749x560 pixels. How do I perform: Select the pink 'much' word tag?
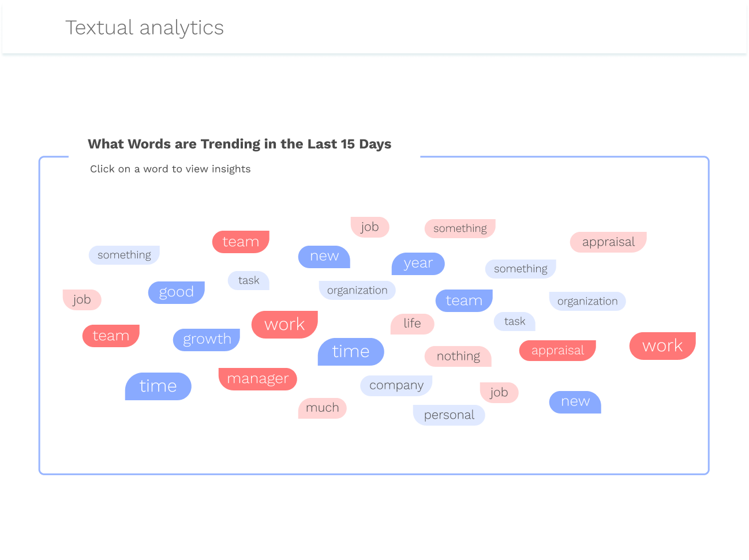[323, 408]
